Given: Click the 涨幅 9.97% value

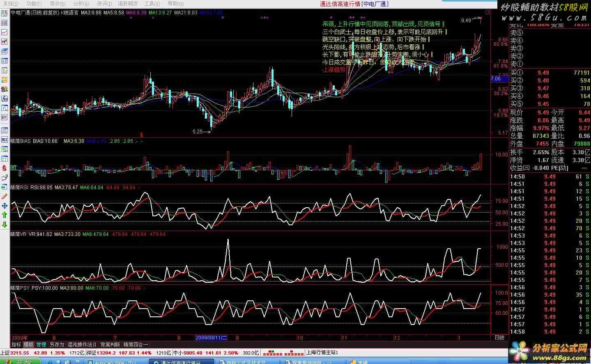Looking at the screenshot, I should (x=541, y=128).
